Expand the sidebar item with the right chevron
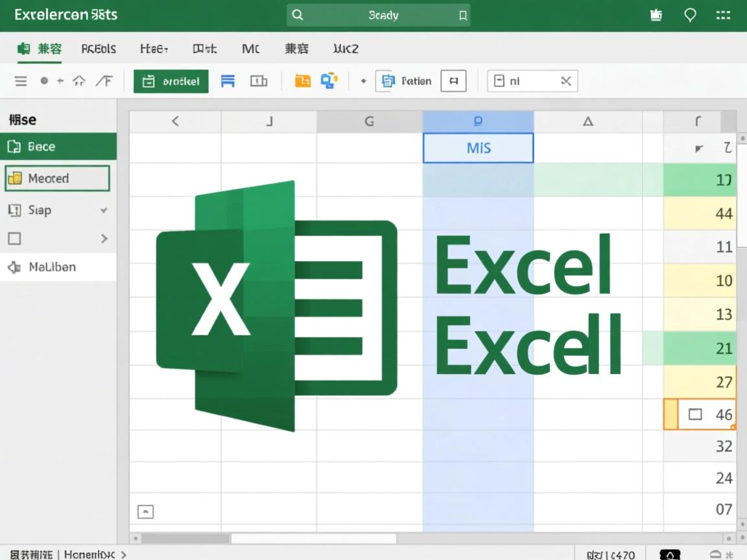 pos(104,239)
